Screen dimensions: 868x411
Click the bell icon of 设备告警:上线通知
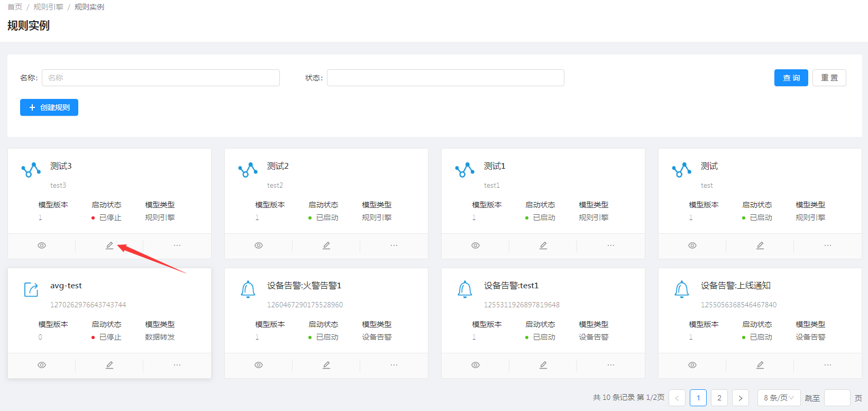(682, 289)
